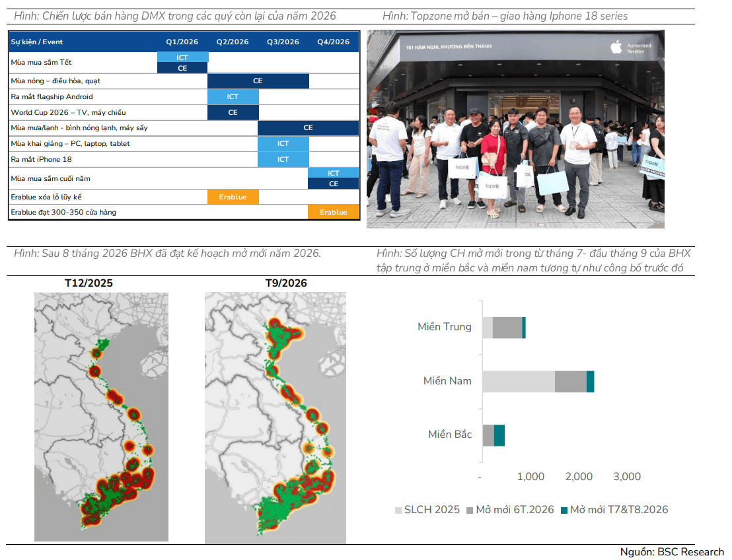Click the 1,000 axis tick label
The width and height of the screenshot is (732, 560).
point(531,477)
